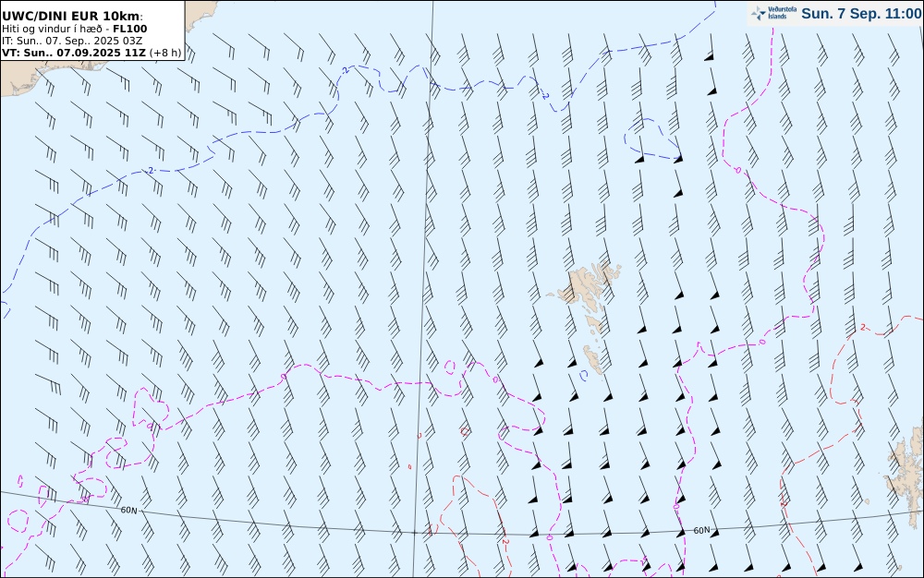Click the 'Hiti og vindur í hæð - FL100' line

tap(74, 29)
